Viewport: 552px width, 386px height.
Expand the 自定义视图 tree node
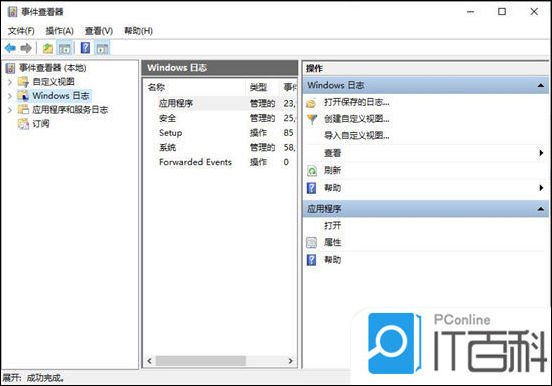pos(10,82)
